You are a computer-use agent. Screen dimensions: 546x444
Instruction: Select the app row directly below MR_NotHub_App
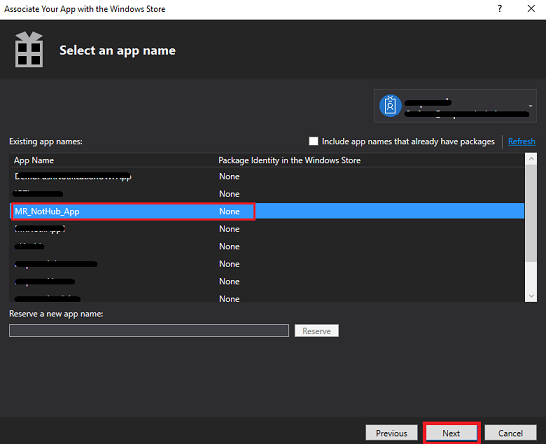tap(267, 229)
